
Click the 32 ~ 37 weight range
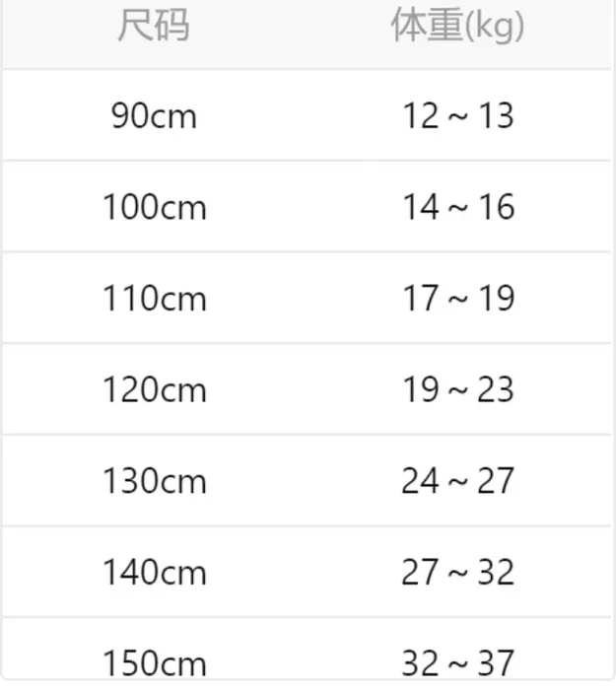point(457,661)
